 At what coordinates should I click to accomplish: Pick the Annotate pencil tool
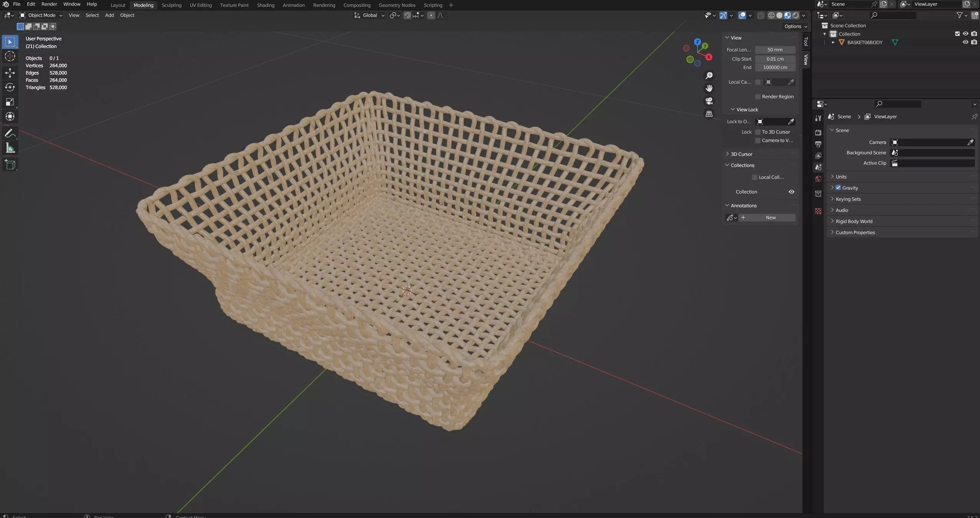tap(10, 133)
